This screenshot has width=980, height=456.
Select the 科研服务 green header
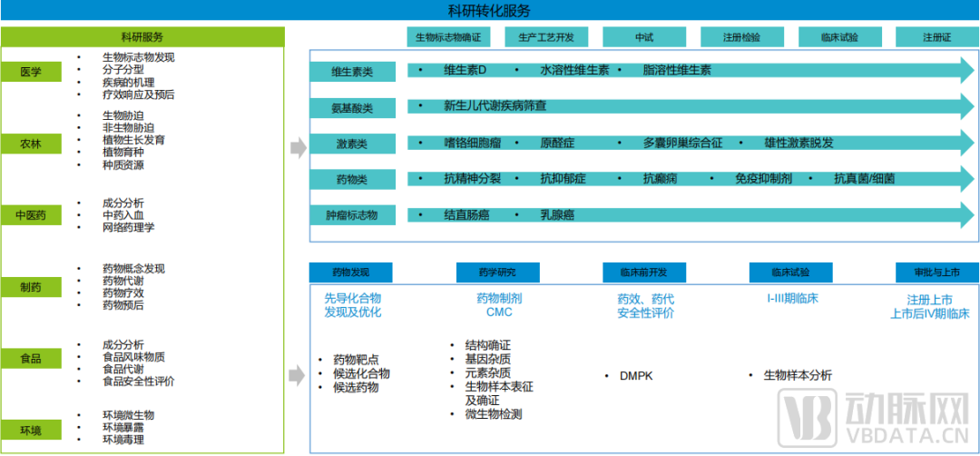click(x=142, y=37)
